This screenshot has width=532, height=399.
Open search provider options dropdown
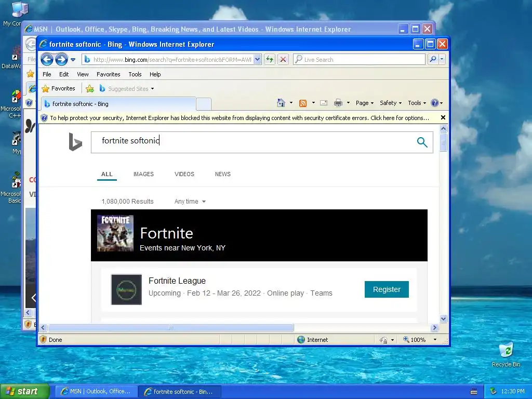click(x=442, y=59)
